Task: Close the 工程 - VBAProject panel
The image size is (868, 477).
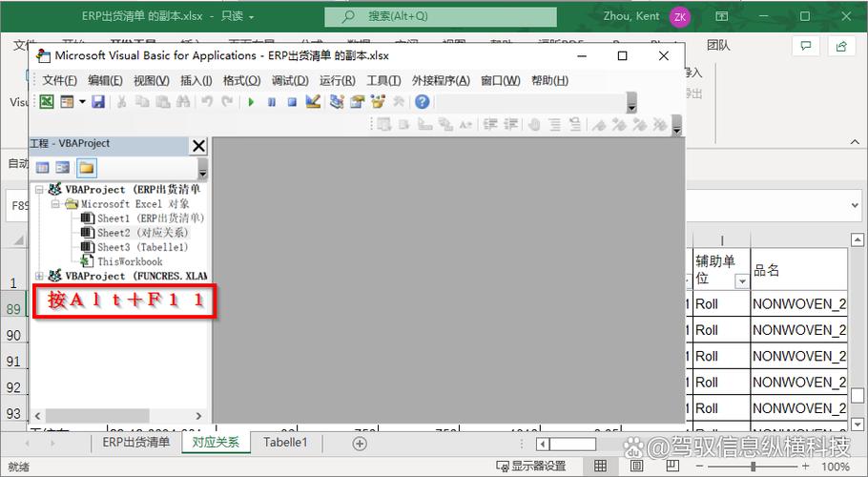Action: click(x=198, y=146)
